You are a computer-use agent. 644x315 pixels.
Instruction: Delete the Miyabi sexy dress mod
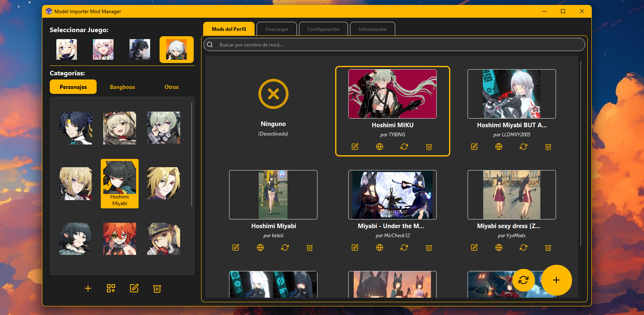[548, 247]
